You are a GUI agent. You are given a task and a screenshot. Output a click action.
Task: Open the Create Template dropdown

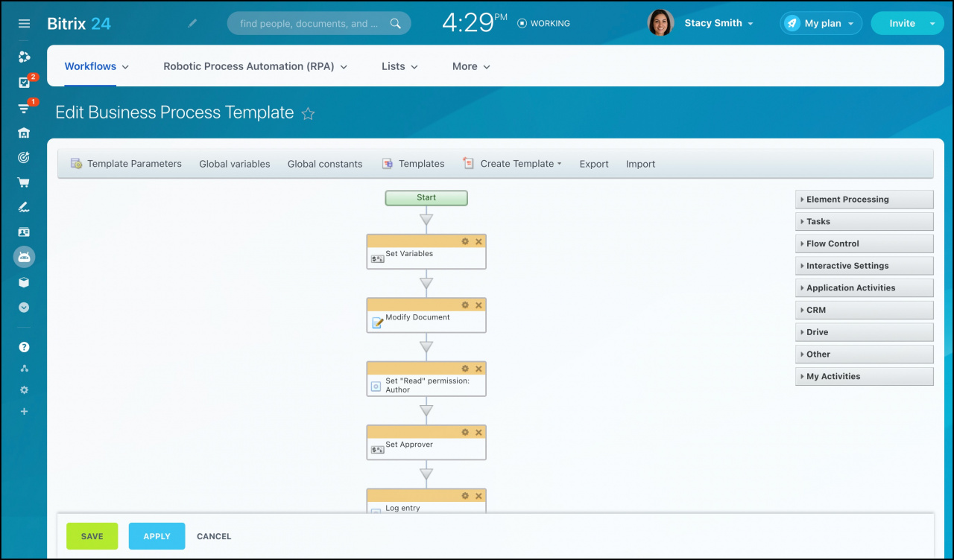click(511, 164)
